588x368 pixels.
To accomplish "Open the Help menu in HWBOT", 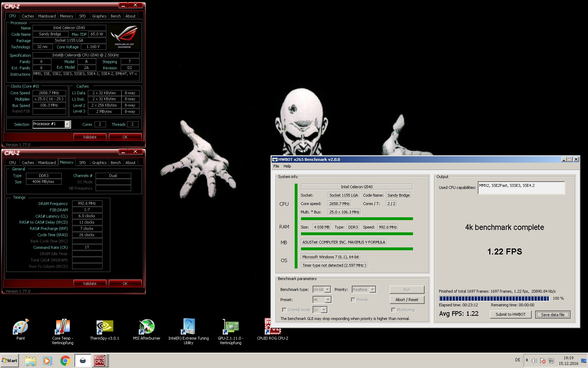I will pos(287,166).
